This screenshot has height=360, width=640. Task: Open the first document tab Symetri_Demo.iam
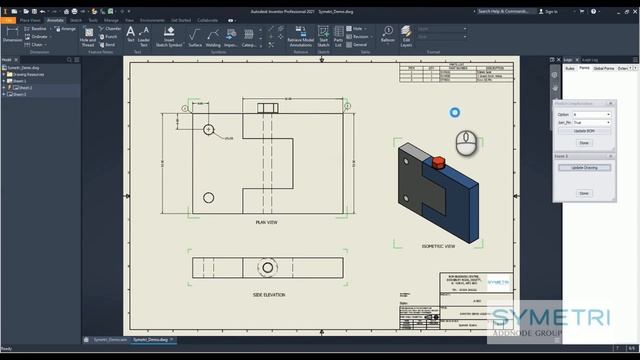(x=109, y=340)
